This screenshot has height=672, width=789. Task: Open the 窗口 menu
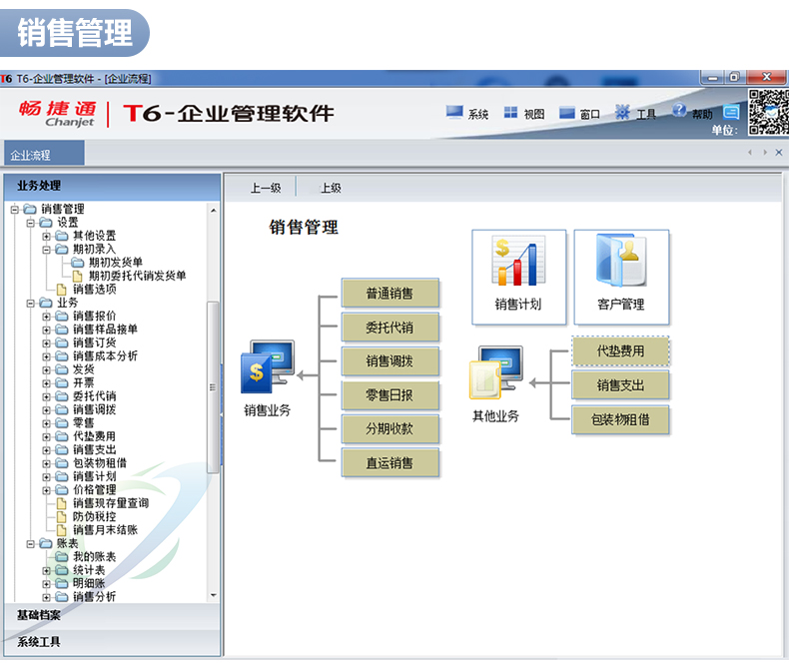(x=579, y=114)
